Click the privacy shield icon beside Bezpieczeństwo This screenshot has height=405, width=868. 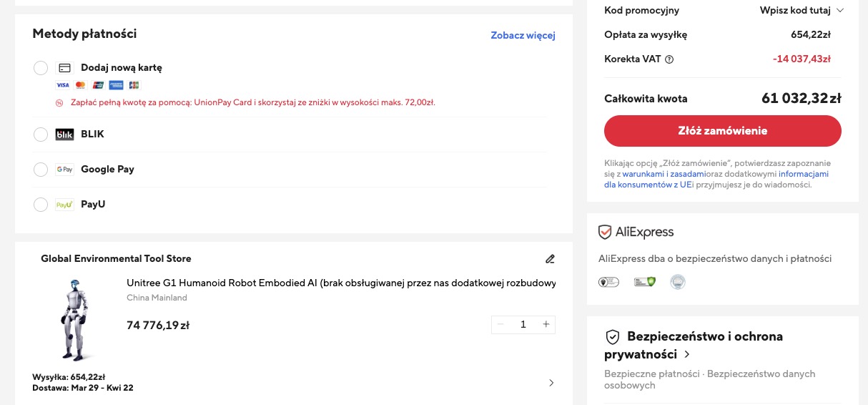[x=612, y=336]
